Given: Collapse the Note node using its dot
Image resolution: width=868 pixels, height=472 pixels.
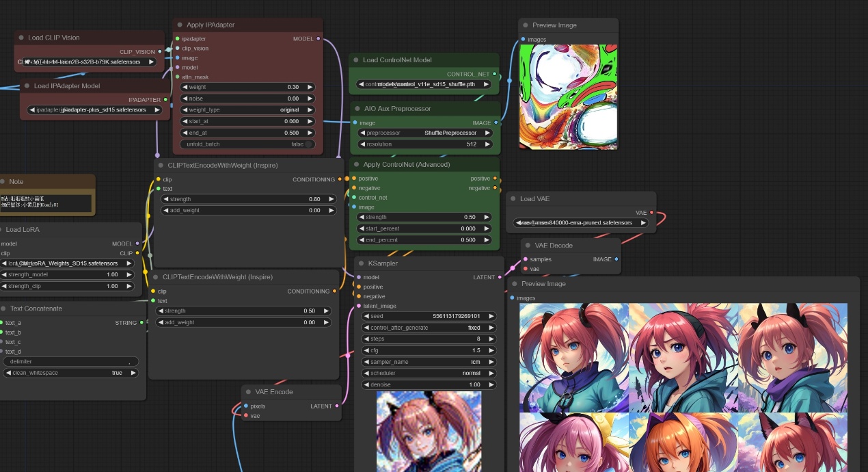Looking at the screenshot, I should click(x=3, y=182).
